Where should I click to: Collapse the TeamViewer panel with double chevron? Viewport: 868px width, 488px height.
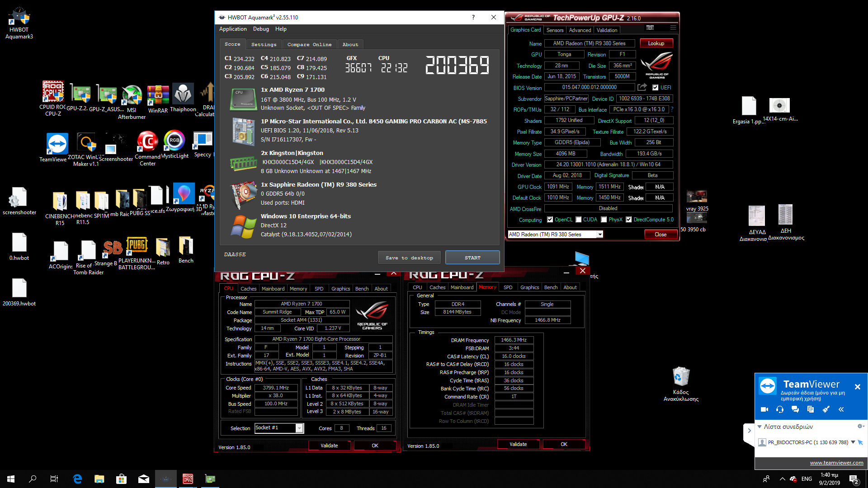(841, 409)
